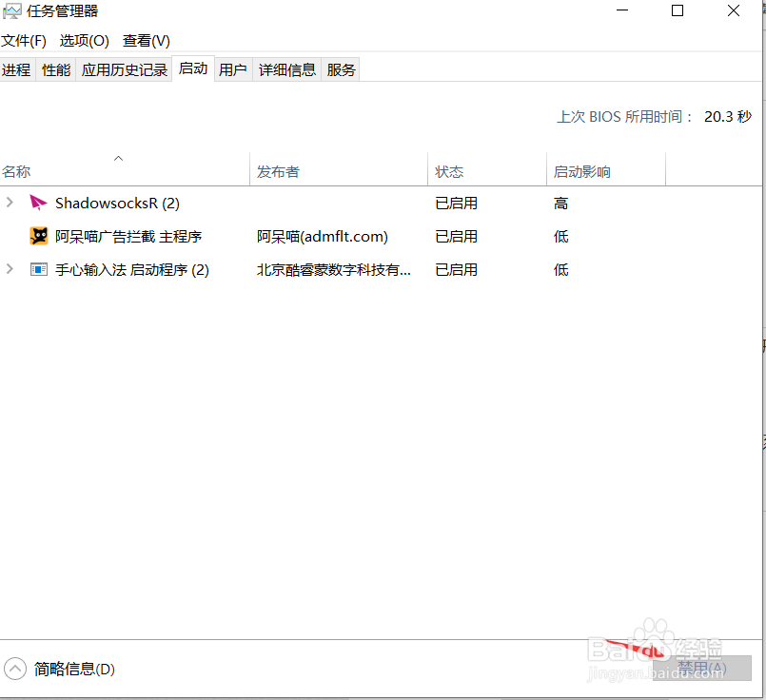Click the 手心输入法 startup program icon
This screenshot has width=766, height=700.
pos(38,269)
